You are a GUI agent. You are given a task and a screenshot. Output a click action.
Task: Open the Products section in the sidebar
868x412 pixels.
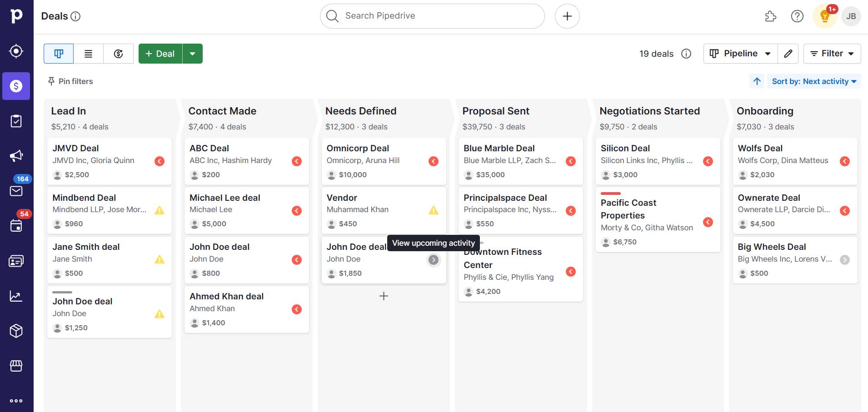coord(16,331)
